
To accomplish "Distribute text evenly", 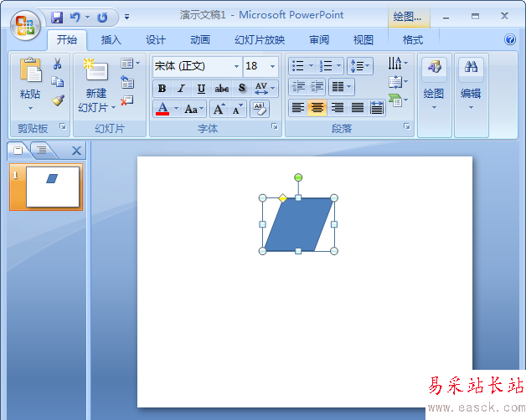I will pyautogui.click(x=377, y=108).
